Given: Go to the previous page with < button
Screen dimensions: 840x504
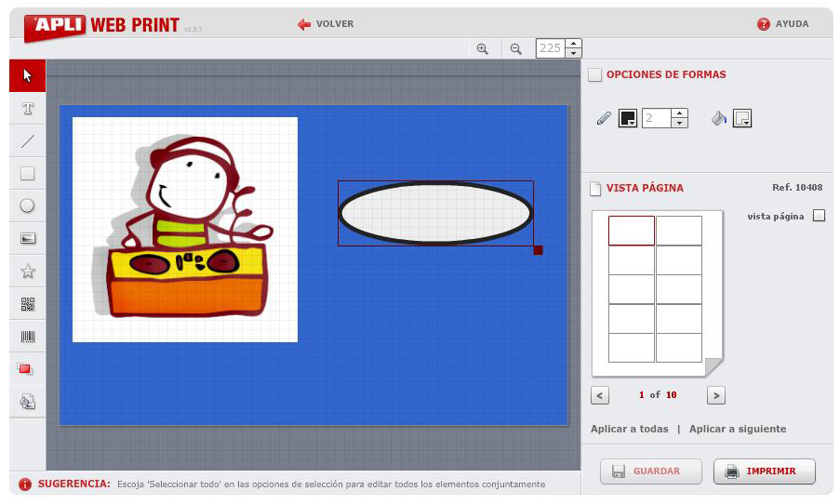Looking at the screenshot, I should (599, 396).
